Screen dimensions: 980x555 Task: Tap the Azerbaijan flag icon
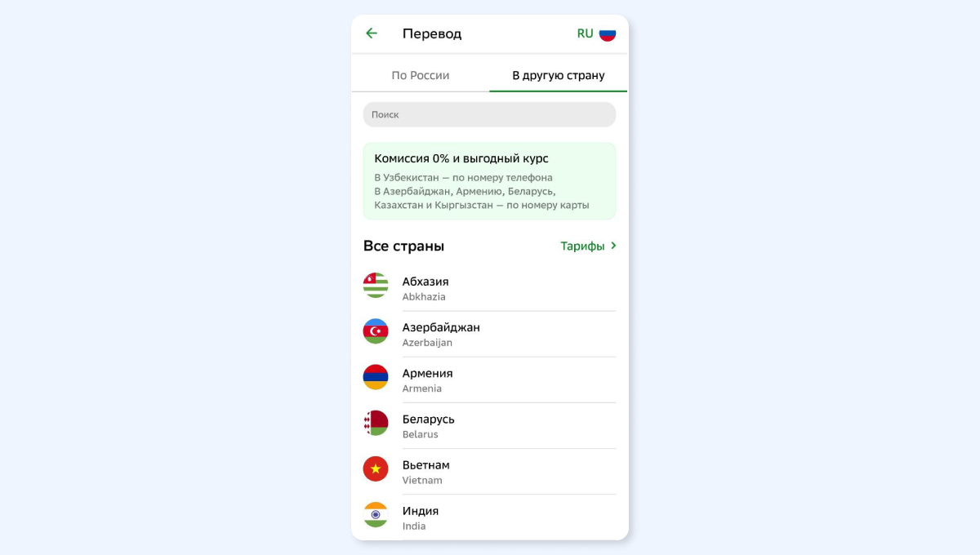[376, 331]
